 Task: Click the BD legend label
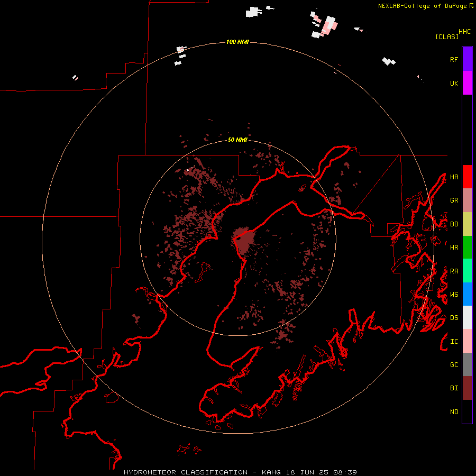click(x=454, y=224)
